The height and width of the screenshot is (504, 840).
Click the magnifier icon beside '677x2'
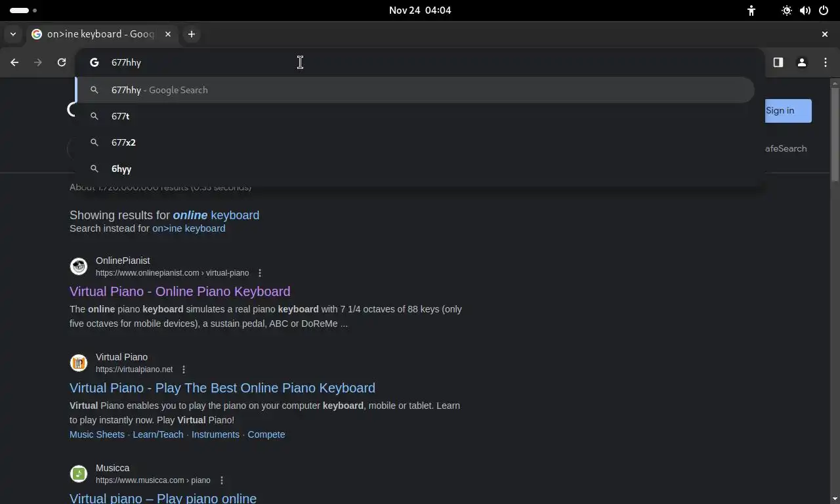pos(94,142)
